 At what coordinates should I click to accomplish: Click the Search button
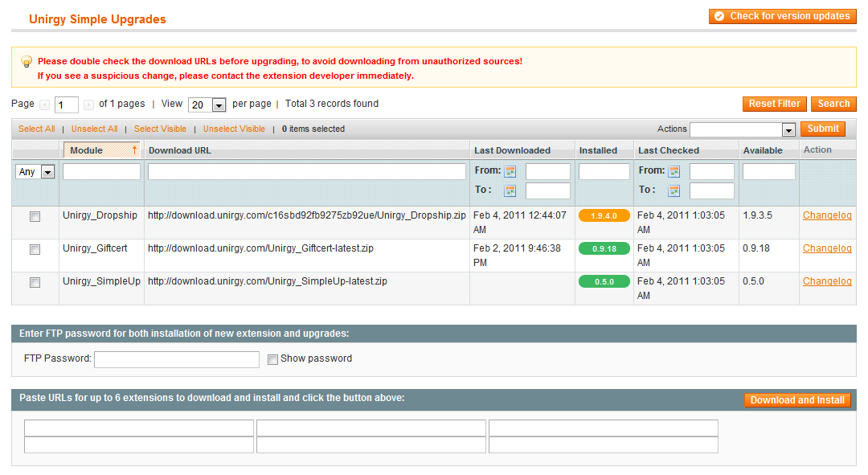tap(833, 104)
